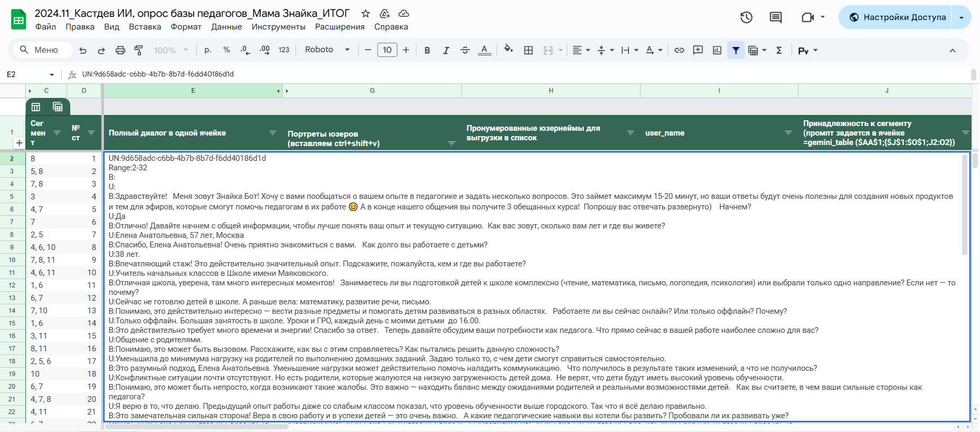Insert a link
This screenshot has width=980, height=432.
[679, 50]
